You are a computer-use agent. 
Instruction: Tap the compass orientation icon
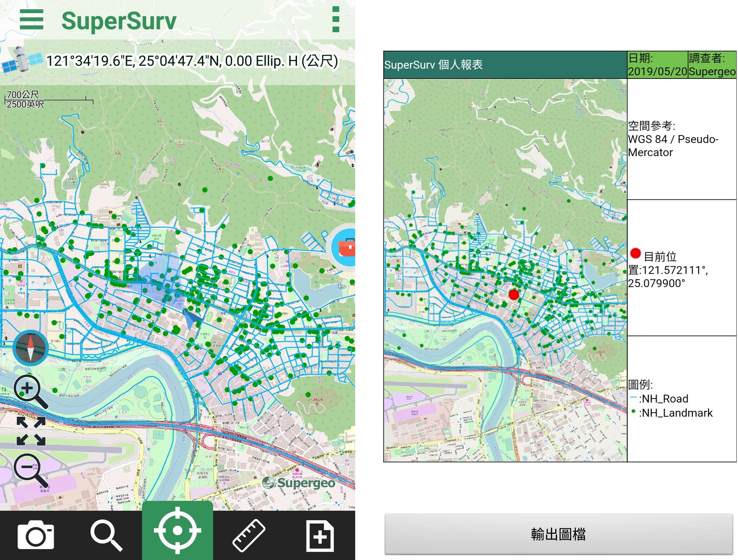30,348
